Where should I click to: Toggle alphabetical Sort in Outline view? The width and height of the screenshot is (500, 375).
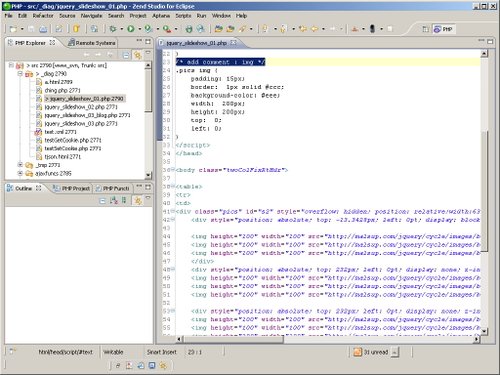(114, 200)
